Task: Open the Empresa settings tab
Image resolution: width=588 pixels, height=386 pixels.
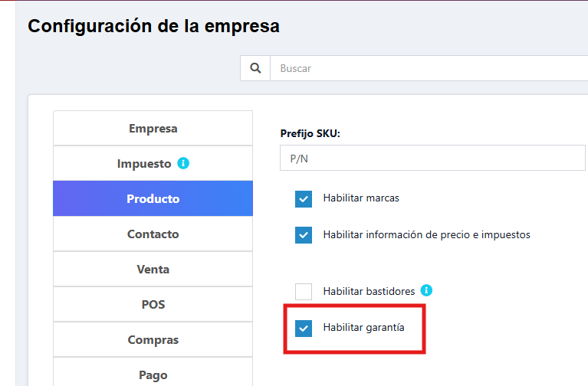Action: point(153,128)
